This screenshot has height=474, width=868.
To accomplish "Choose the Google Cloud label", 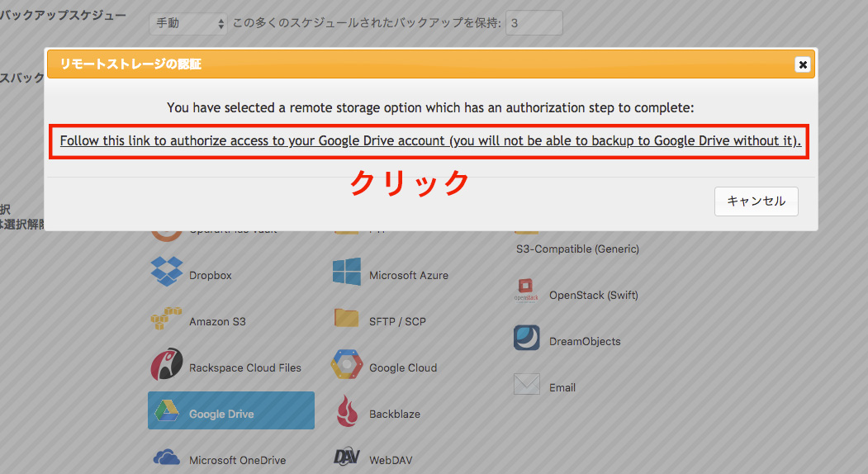I will click(403, 368).
